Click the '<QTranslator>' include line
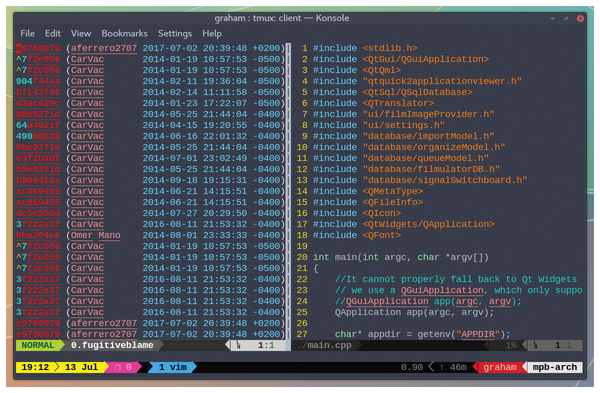This screenshot has width=600, height=393. click(373, 103)
